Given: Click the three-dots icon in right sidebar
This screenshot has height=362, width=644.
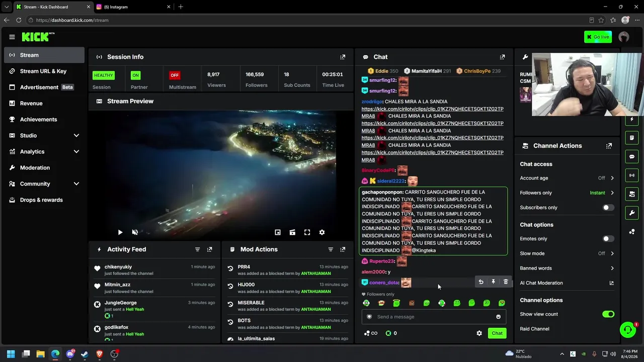Looking at the screenshot, I should [x=632, y=232].
